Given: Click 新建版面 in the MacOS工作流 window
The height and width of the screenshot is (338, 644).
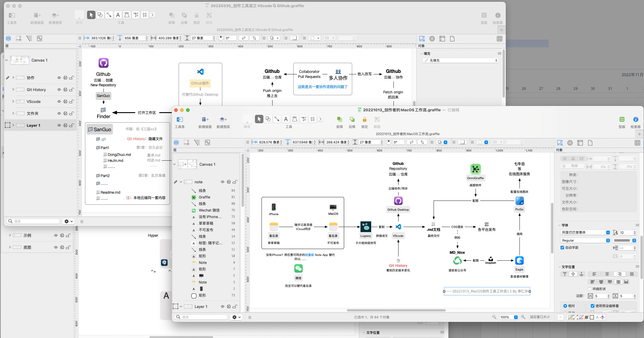Looking at the screenshot, I should 205,120.
